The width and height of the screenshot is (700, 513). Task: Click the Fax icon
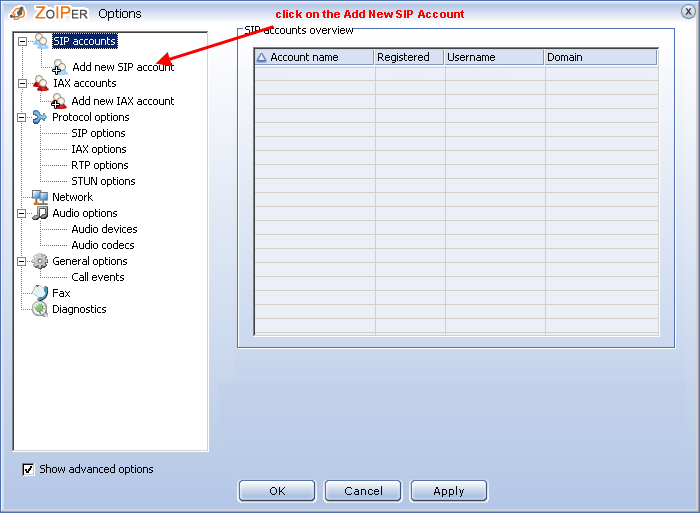click(40, 293)
